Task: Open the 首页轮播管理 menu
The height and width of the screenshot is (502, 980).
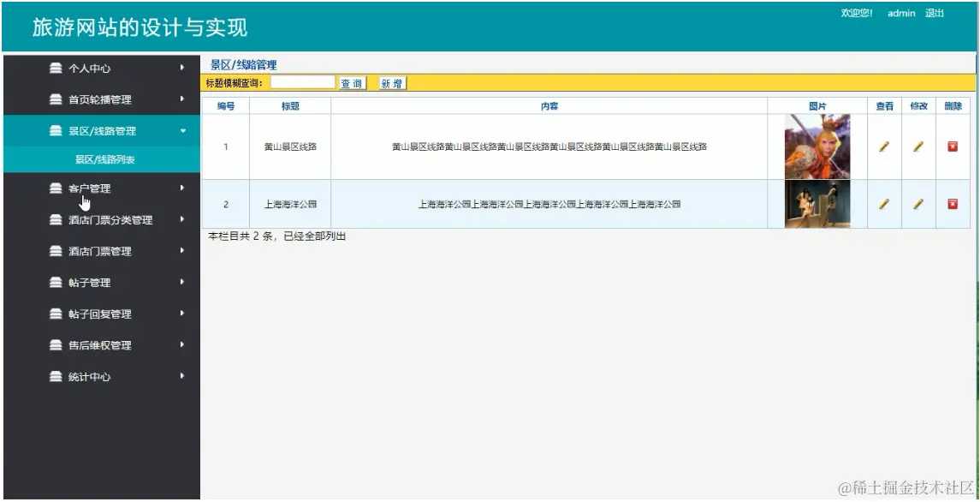Action: coord(102,99)
